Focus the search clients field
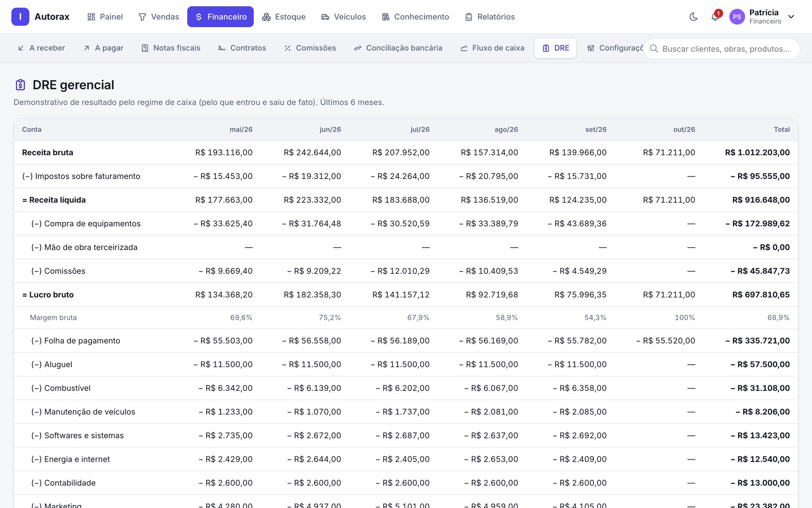Viewport: 812px width, 508px height. pyautogui.click(x=721, y=49)
